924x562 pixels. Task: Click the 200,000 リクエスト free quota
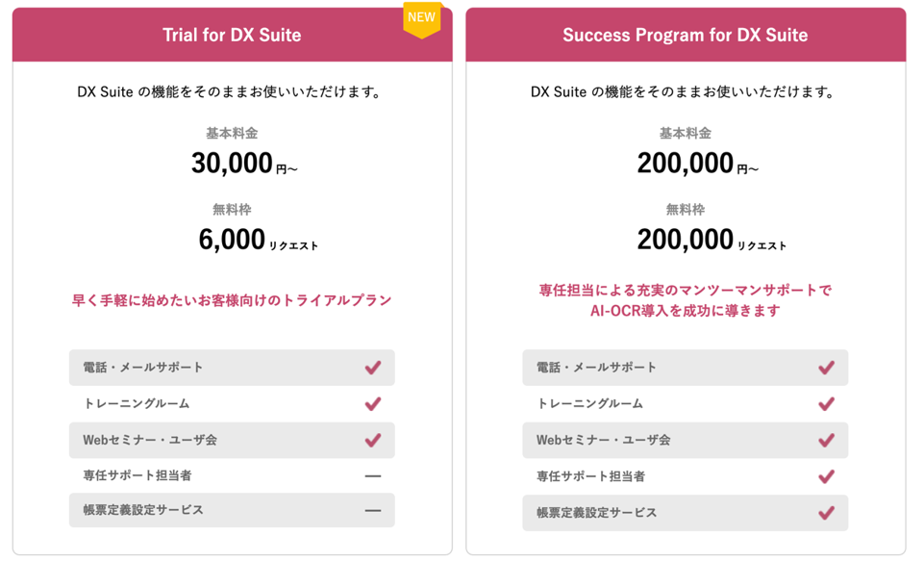(711, 241)
